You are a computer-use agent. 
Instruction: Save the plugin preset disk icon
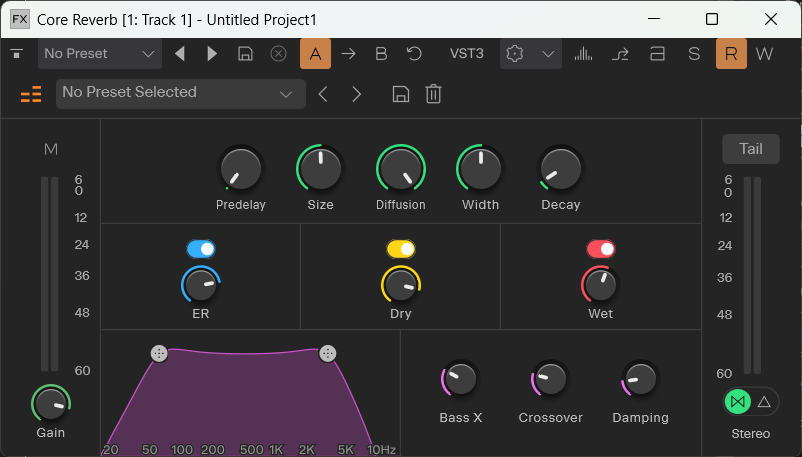pos(400,94)
